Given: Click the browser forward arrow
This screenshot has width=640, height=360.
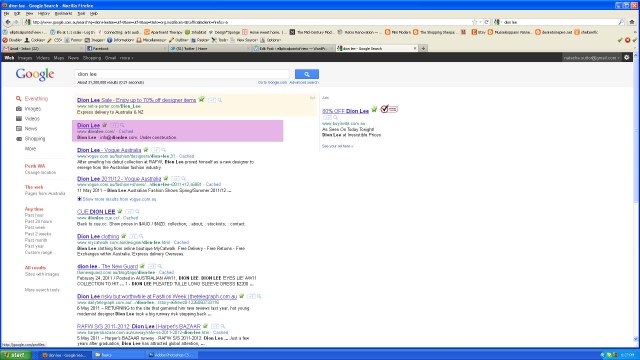Looking at the screenshot, I should pyautogui.click(x=16, y=22).
